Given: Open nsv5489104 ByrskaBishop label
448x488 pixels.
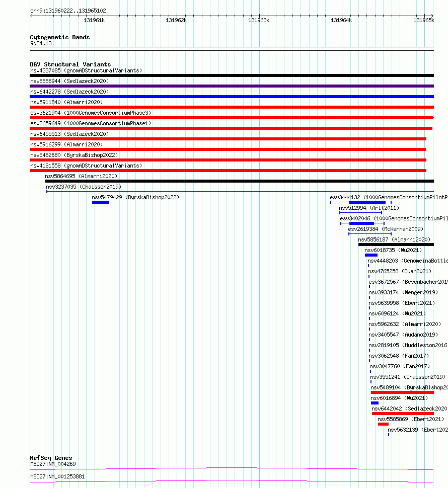Looking at the screenshot, I should point(409,388).
